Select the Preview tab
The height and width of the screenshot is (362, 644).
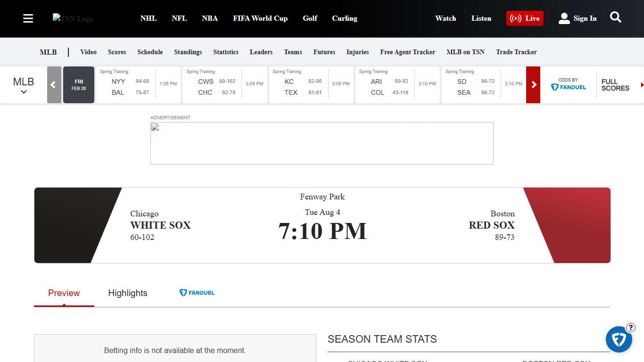(64, 293)
